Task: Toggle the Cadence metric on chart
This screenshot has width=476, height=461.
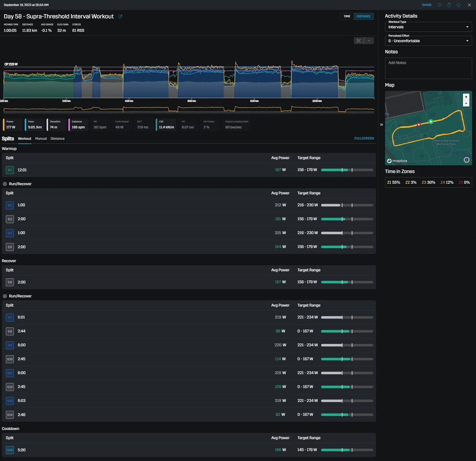Action: 78,125
